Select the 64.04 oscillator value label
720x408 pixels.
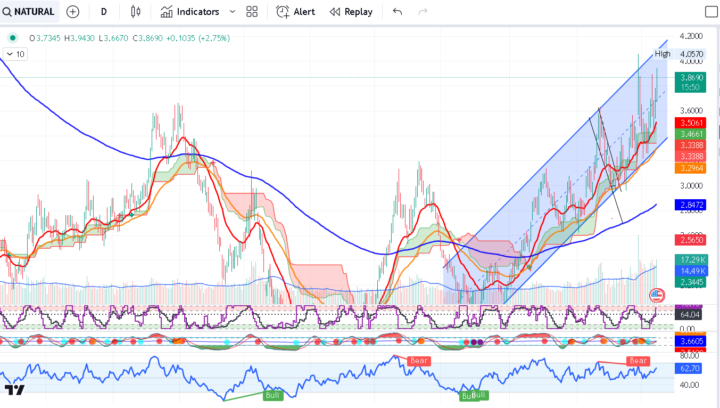pos(688,315)
